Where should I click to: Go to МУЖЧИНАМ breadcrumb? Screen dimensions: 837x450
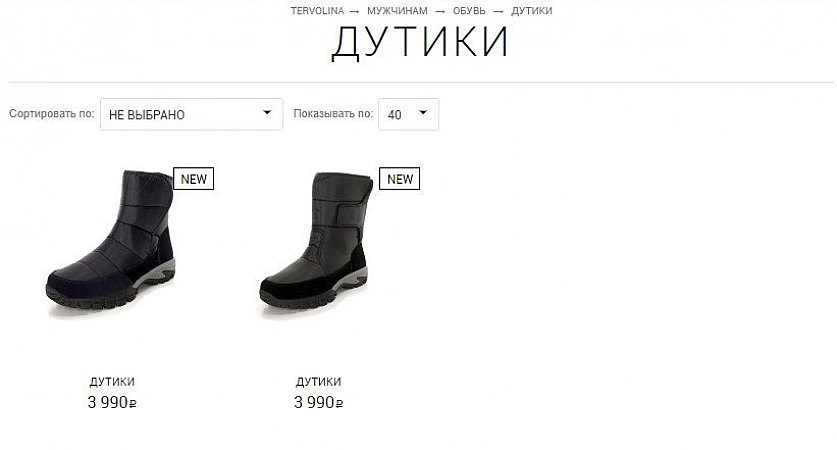tap(397, 11)
